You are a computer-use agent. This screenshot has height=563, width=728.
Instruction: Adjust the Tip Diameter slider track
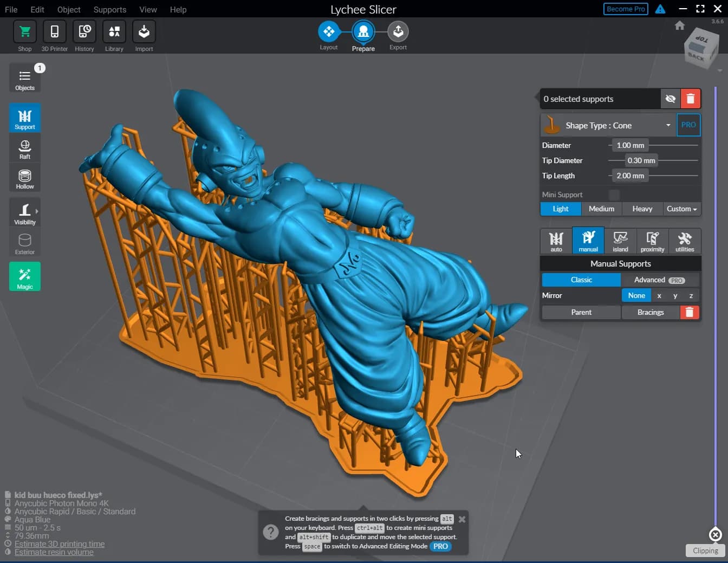[x=678, y=160]
